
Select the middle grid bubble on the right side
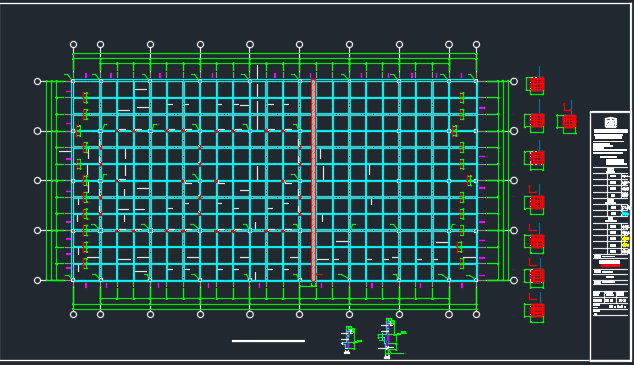pyautogui.click(x=514, y=181)
